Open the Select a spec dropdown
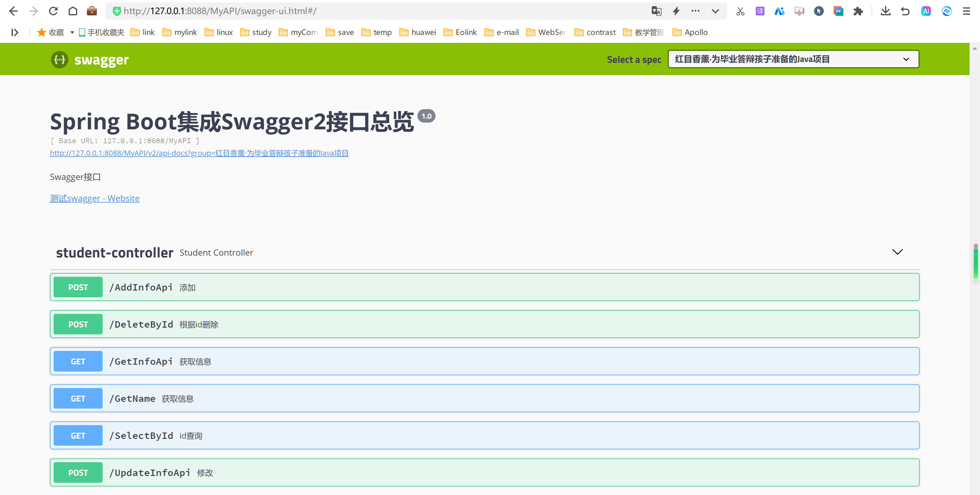Screen dimensions: 980x495 pyautogui.click(x=793, y=59)
